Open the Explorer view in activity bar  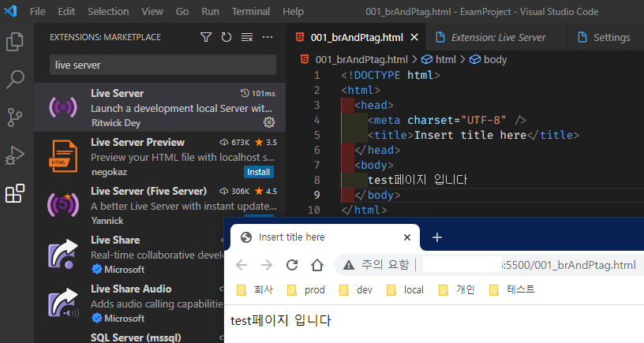coord(15,42)
